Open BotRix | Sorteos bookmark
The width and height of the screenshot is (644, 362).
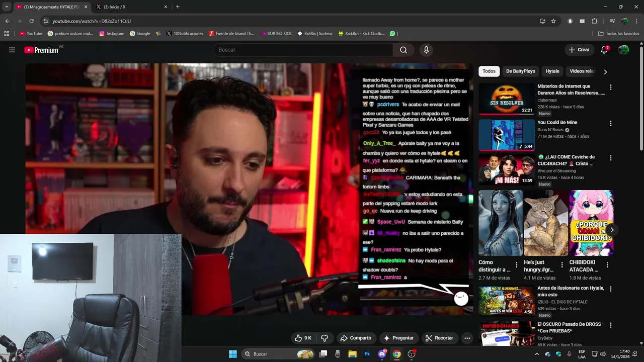point(315,34)
